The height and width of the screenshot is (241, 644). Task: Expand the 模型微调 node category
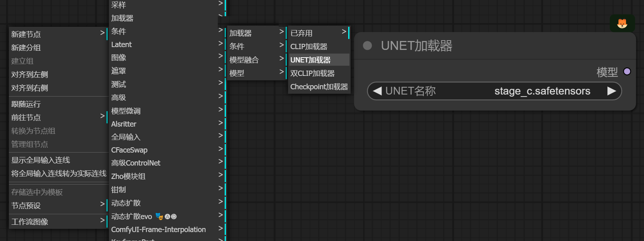pos(167,111)
